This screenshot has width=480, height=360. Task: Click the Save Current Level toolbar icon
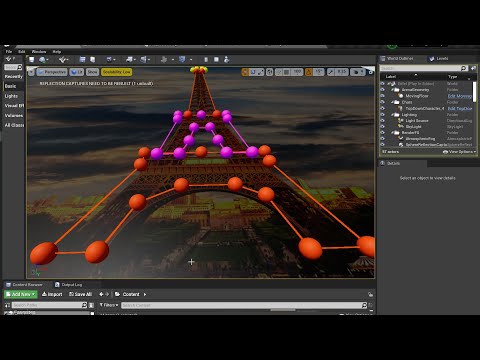click(x=31, y=59)
